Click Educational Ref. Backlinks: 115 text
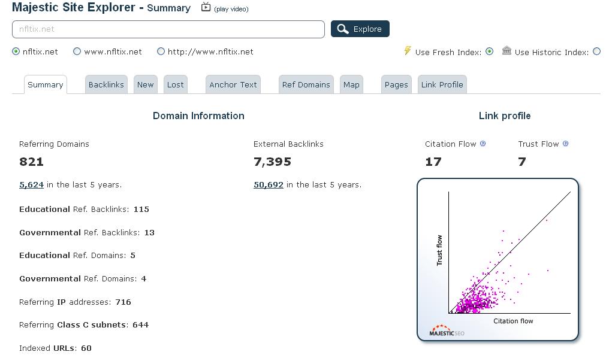 pyautogui.click(x=84, y=210)
